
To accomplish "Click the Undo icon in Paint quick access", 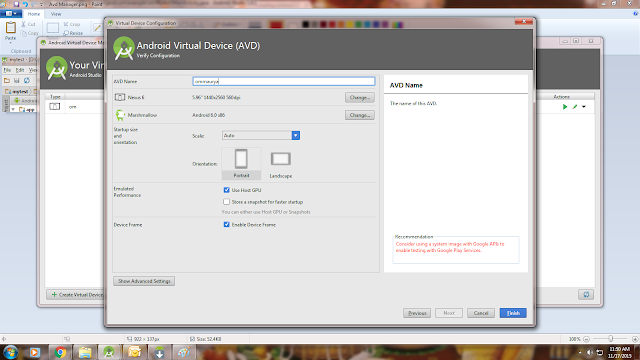I will tap(25, 4).
